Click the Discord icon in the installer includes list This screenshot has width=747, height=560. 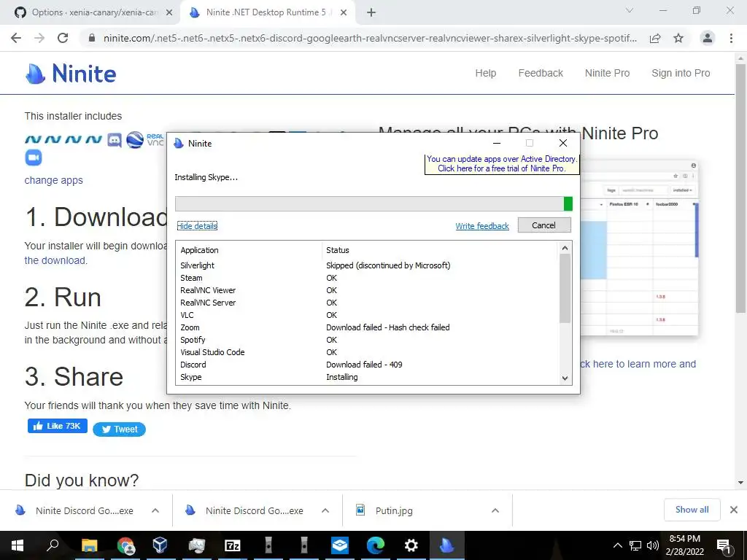tap(115, 140)
